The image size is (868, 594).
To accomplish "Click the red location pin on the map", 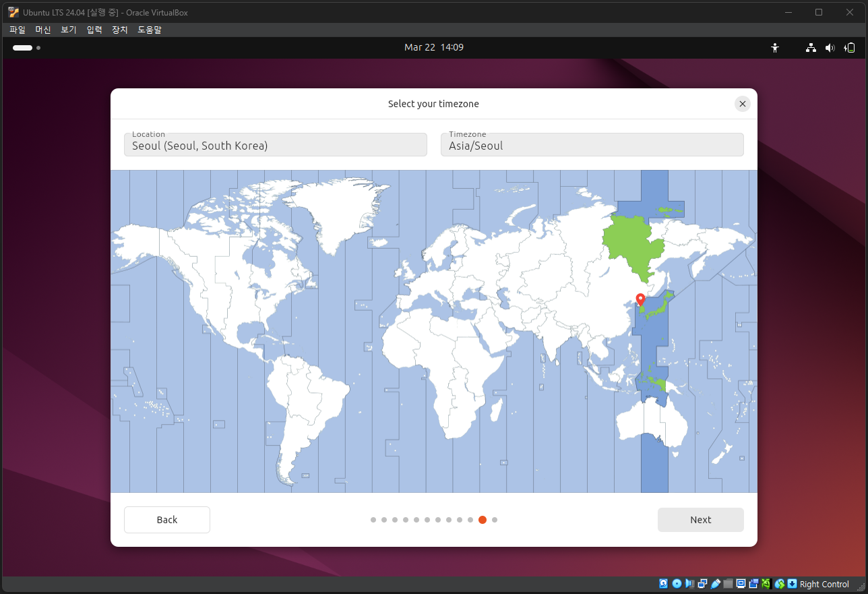I will pos(640,300).
